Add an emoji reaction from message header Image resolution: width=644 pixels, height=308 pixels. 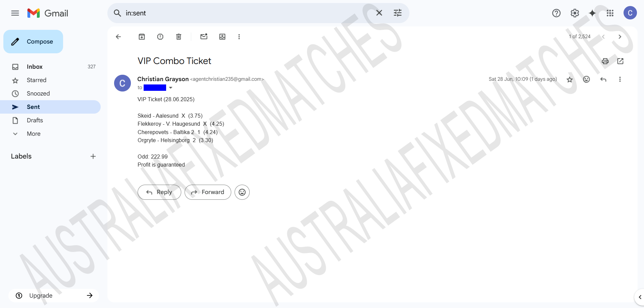(x=586, y=79)
